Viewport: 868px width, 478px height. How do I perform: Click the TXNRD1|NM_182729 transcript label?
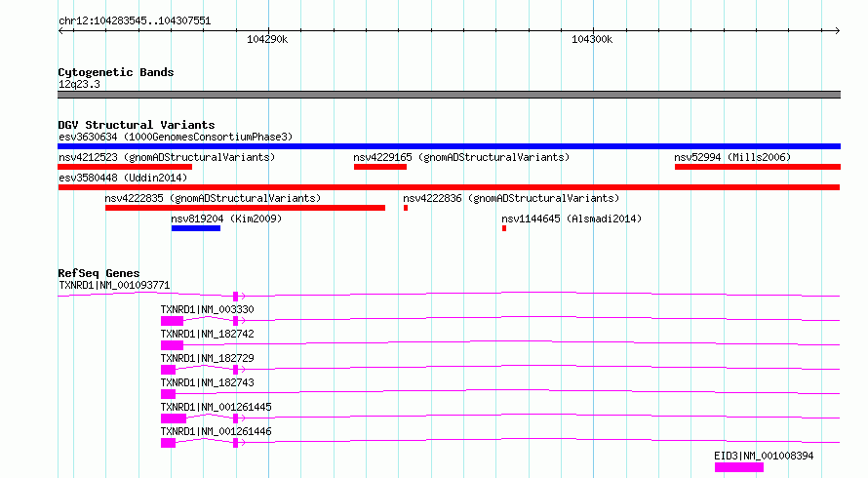click(207, 358)
